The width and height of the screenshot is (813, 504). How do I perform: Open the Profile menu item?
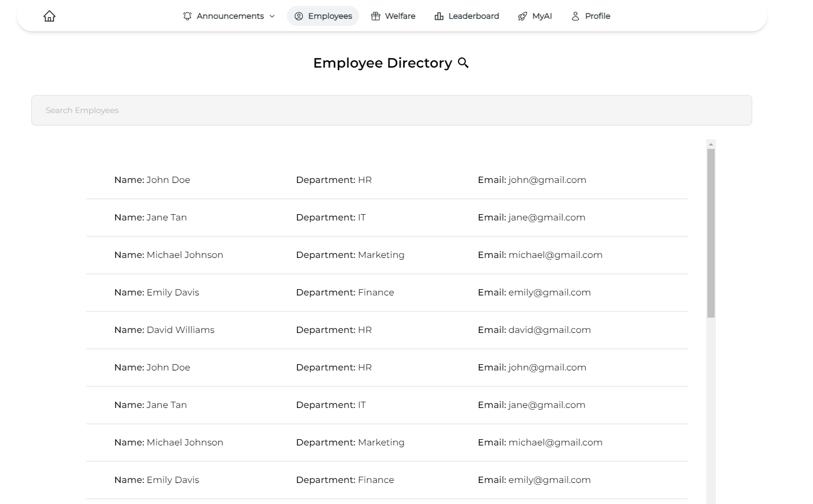point(597,16)
